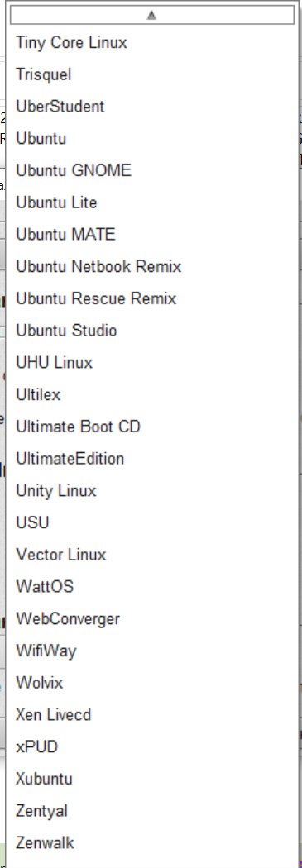Viewport: 302px width, 868px height.
Task: Pick Ubuntu Netbook Remix
Action: click(x=152, y=267)
